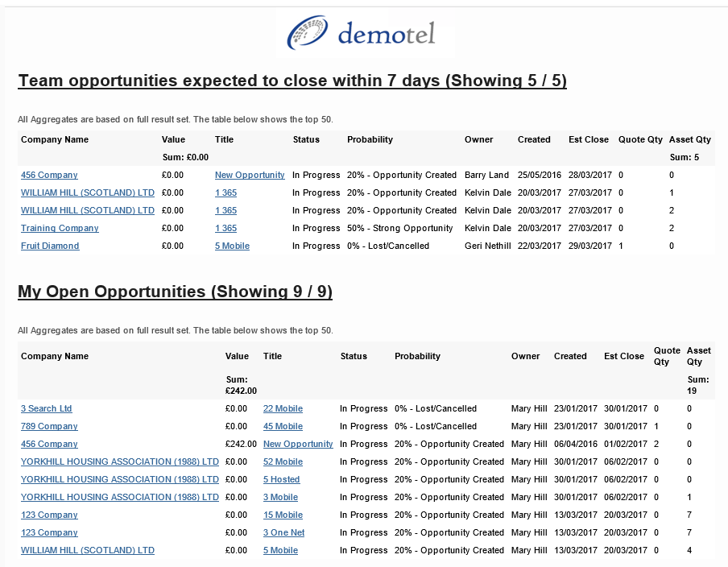Screen dimensions: 728x567
Task: Open the 5 Hosted opportunity link
Action: 281,479
